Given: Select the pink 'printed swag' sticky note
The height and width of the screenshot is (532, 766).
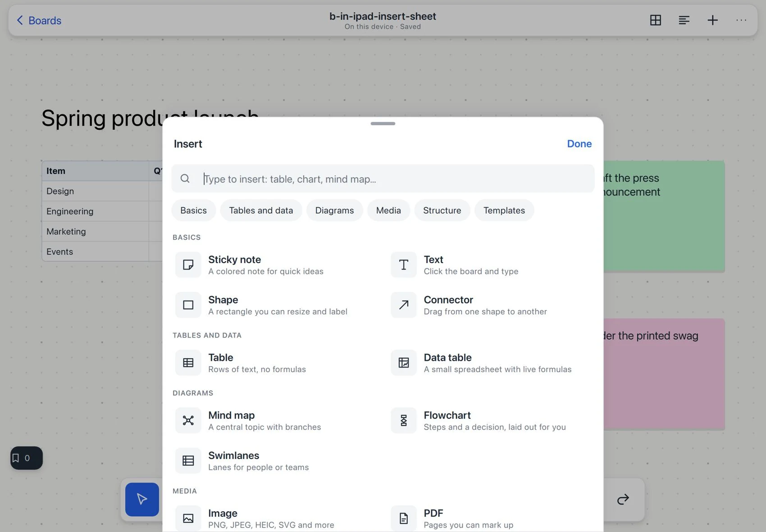Looking at the screenshot, I should point(664,374).
